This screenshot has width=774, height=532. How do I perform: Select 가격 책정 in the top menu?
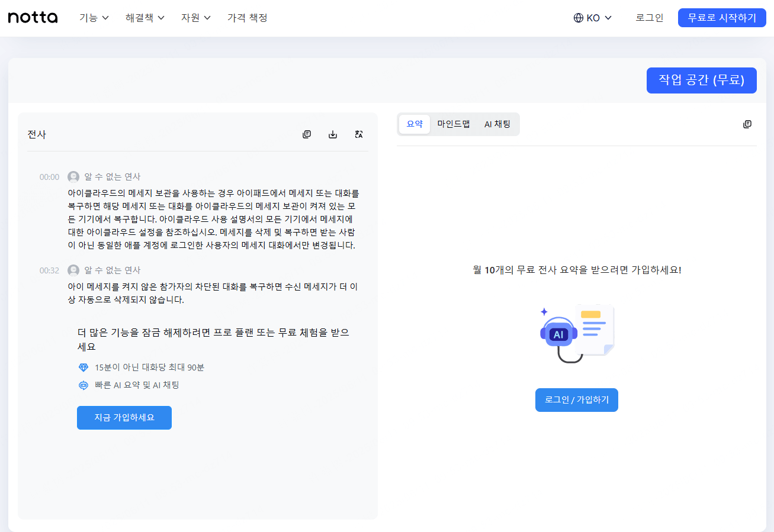tap(247, 18)
